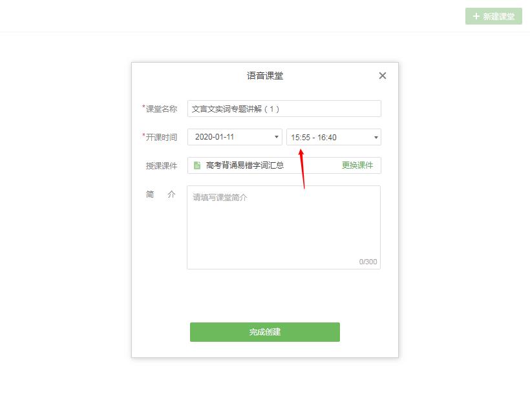
Task: Click the 课堂名称 field label
Action: (x=162, y=109)
